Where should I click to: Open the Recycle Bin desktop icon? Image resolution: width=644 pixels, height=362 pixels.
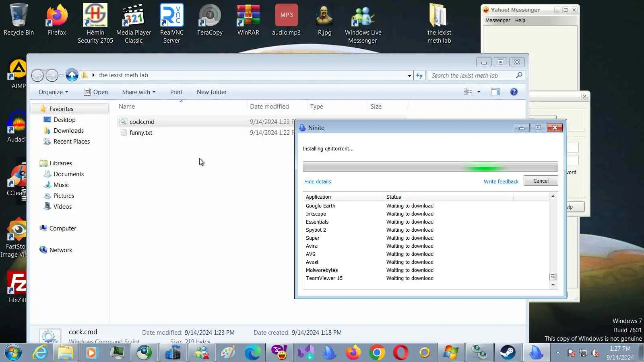coord(19,19)
